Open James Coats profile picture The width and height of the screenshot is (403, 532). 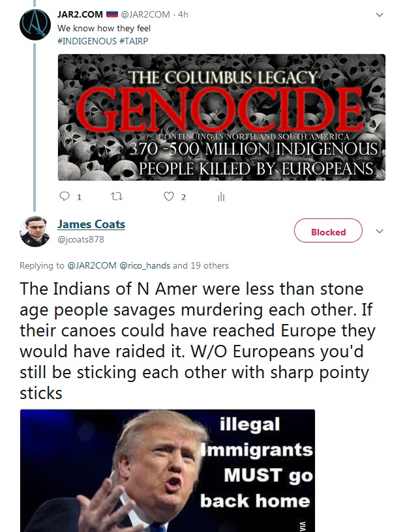[x=35, y=231]
